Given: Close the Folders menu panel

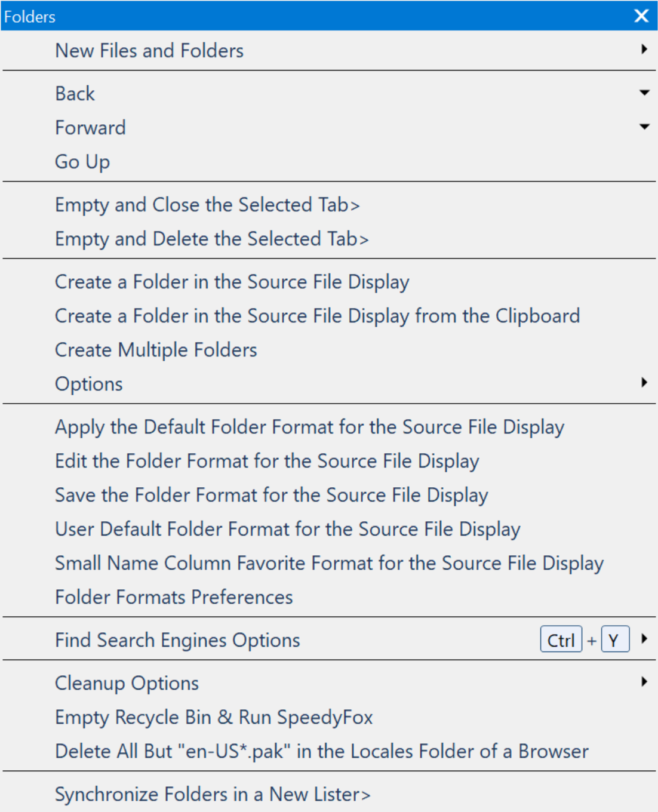Looking at the screenshot, I should click(641, 16).
